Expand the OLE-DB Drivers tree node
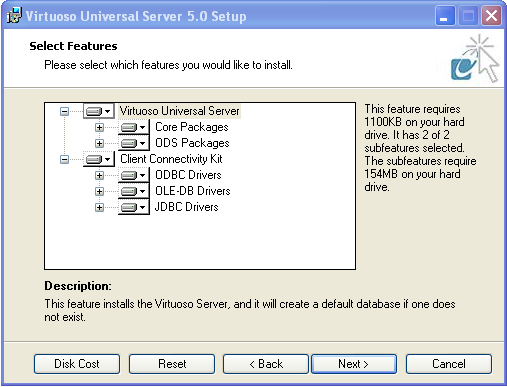Image resolution: width=507 pixels, height=387 pixels. (99, 191)
